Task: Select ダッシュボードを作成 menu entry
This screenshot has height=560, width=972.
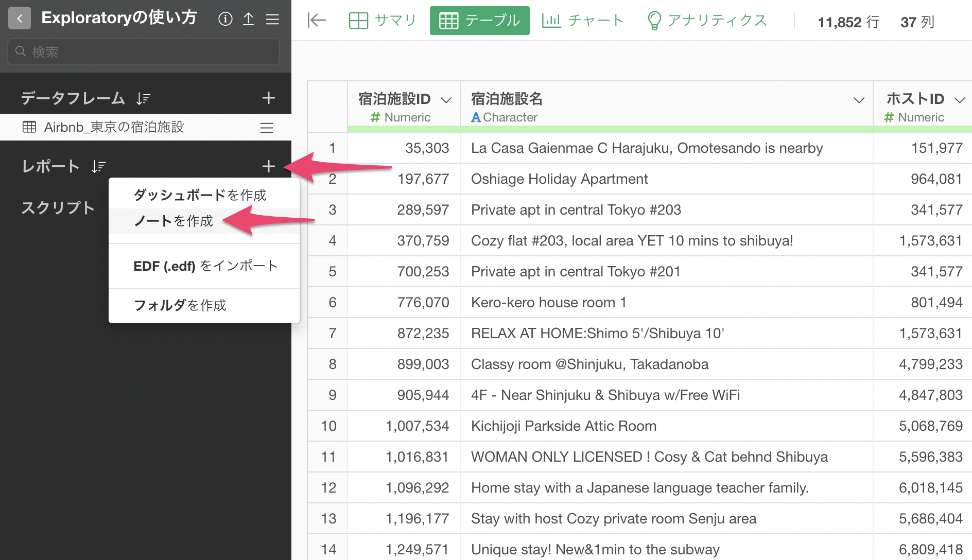Action: coord(200,195)
